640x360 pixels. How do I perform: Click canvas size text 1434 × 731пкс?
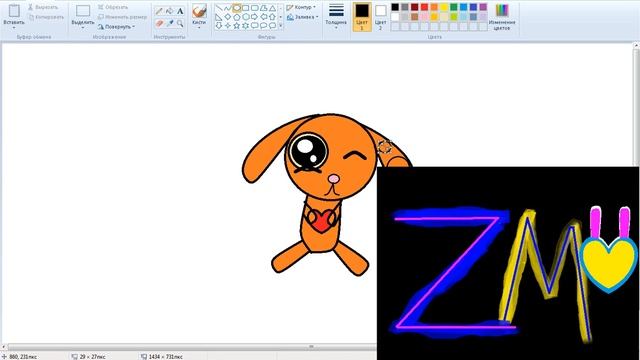[x=165, y=357]
